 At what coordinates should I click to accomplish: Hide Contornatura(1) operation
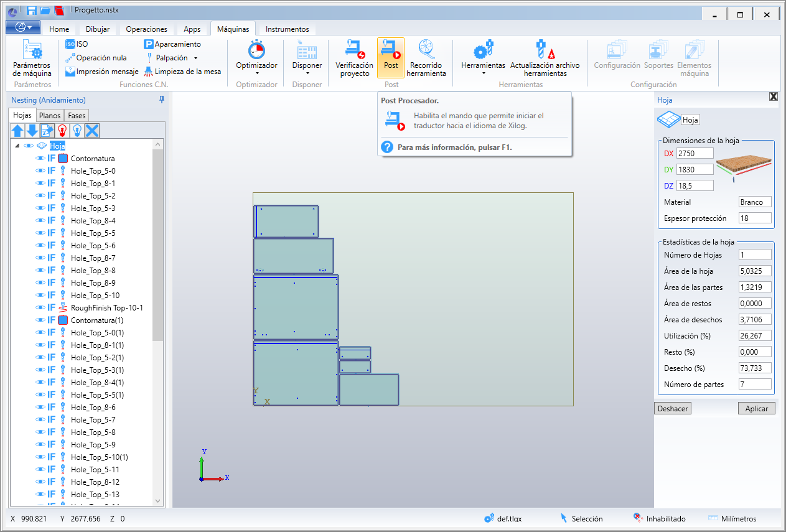pyautogui.click(x=40, y=320)
